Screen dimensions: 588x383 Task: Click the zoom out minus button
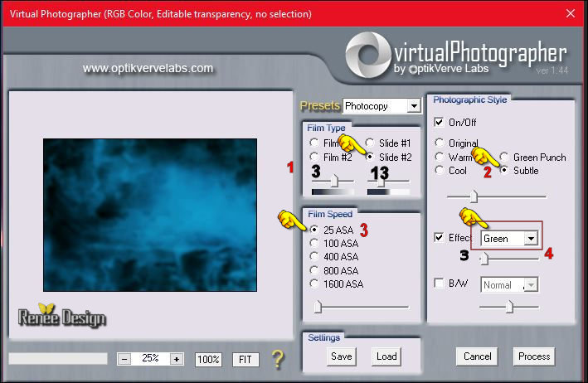[124, 360]
